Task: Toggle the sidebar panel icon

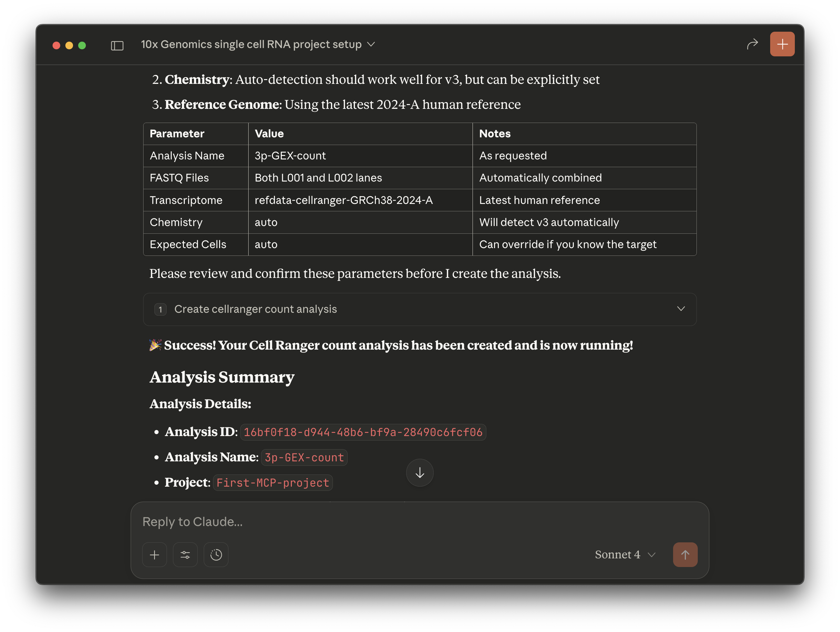Action: [x=117, y=45]
